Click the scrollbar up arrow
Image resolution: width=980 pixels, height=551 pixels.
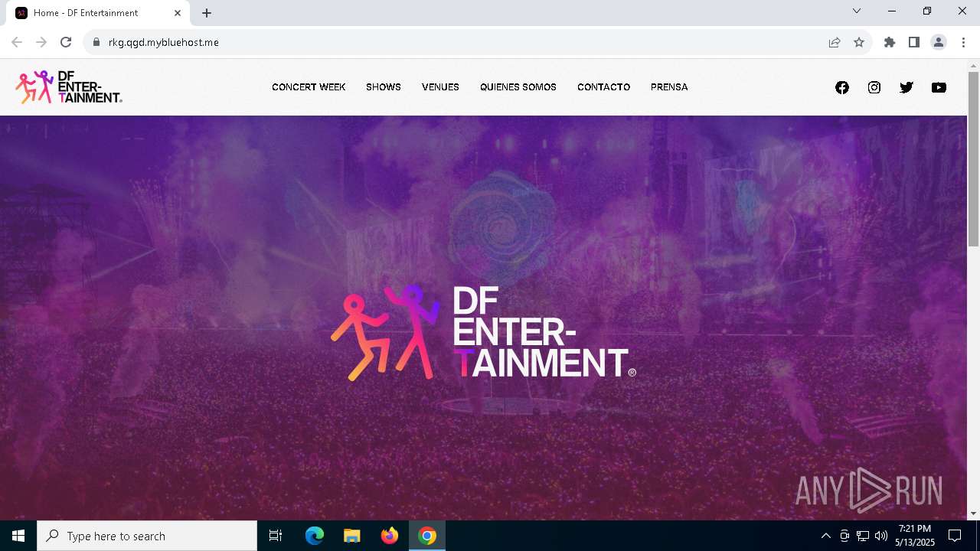click(x=973, y=65)
